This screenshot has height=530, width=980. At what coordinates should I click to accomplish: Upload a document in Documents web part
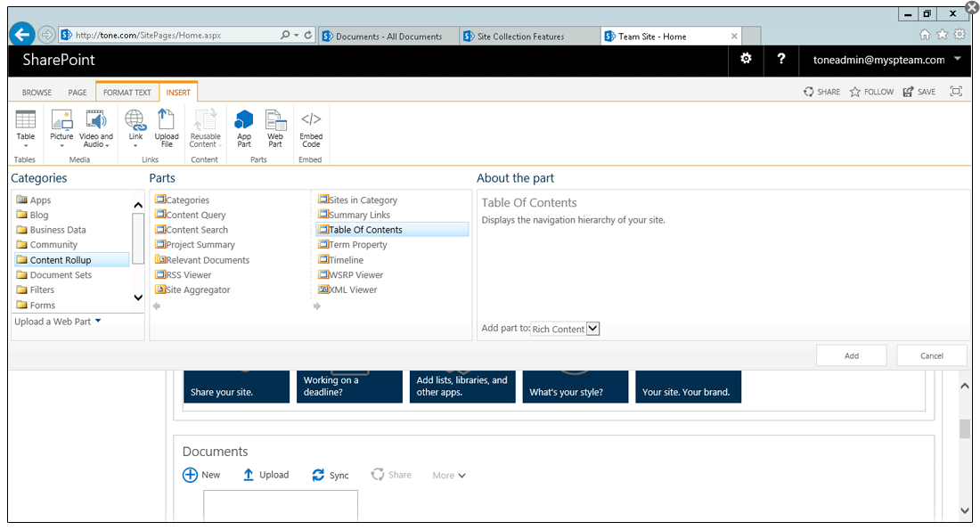[x=266, y=475]
